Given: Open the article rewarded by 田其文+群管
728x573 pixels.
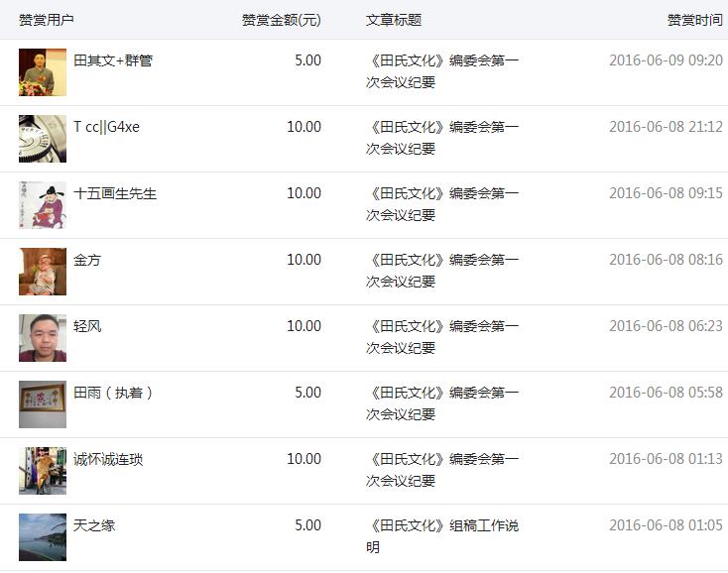Looking at the screenshot, I should tap(442, 71).
